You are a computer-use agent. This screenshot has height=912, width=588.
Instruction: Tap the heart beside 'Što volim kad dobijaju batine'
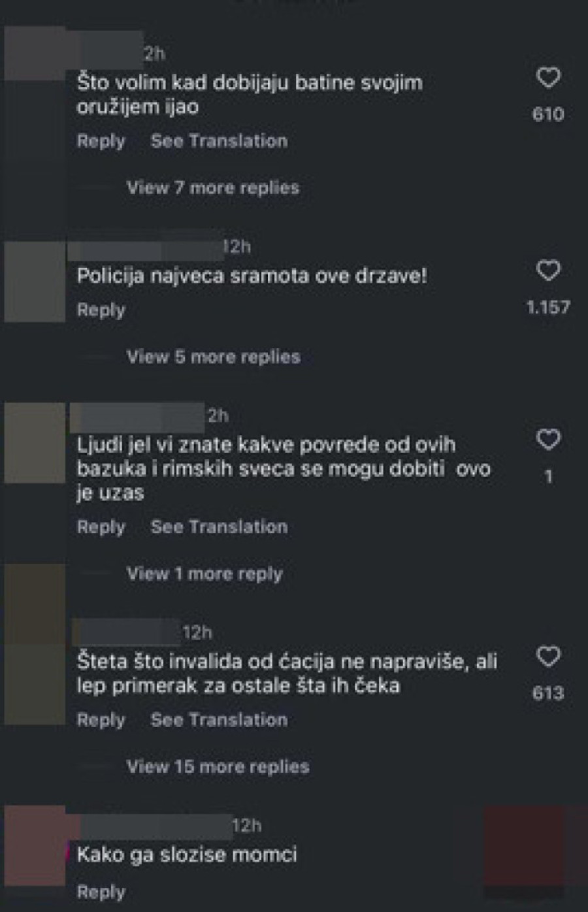click(x=549, y=77)
